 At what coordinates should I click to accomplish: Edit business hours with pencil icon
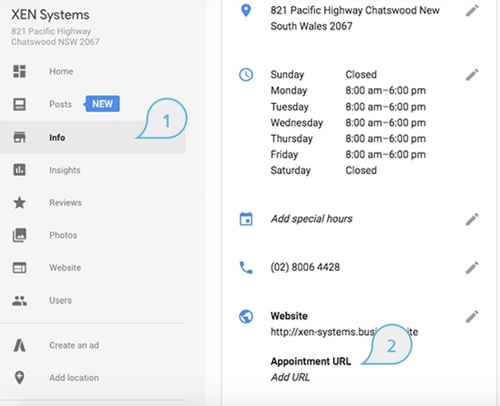click(x=472, y=75)
